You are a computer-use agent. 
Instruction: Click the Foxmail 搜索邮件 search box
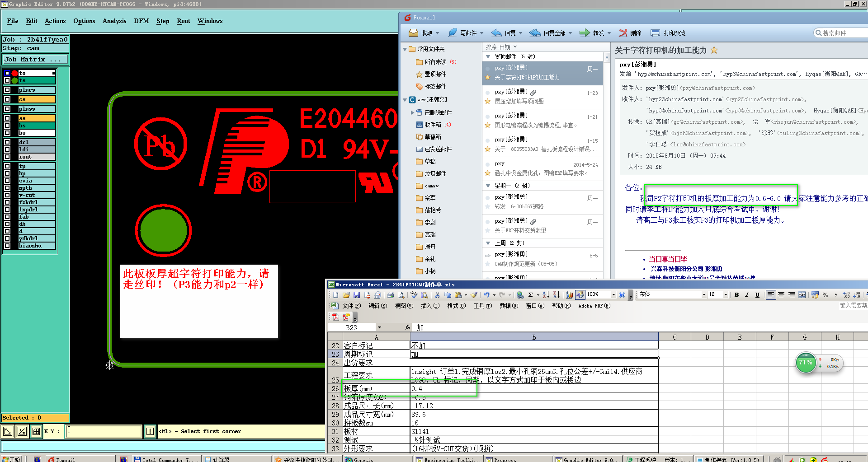[x=841, y=33]
